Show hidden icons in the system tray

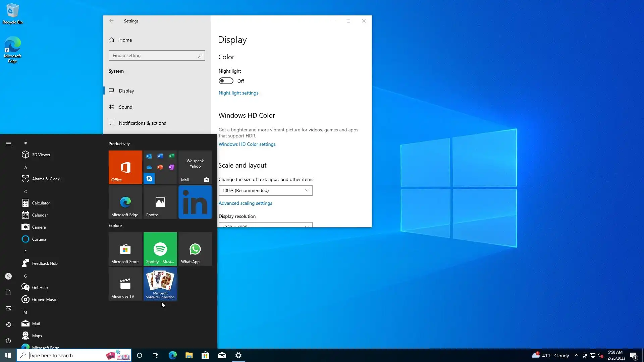[576, 355]
